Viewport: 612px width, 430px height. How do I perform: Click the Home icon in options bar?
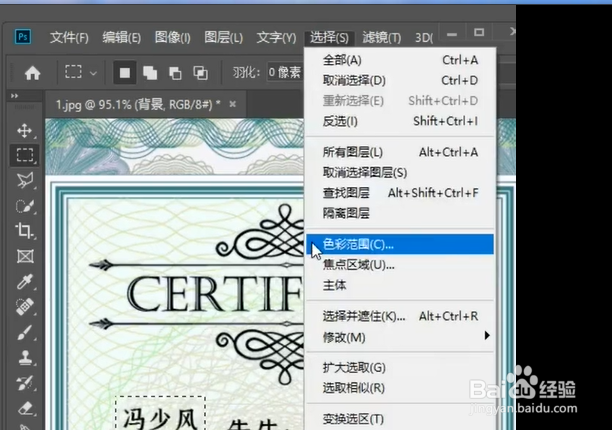tap(32, 73)
